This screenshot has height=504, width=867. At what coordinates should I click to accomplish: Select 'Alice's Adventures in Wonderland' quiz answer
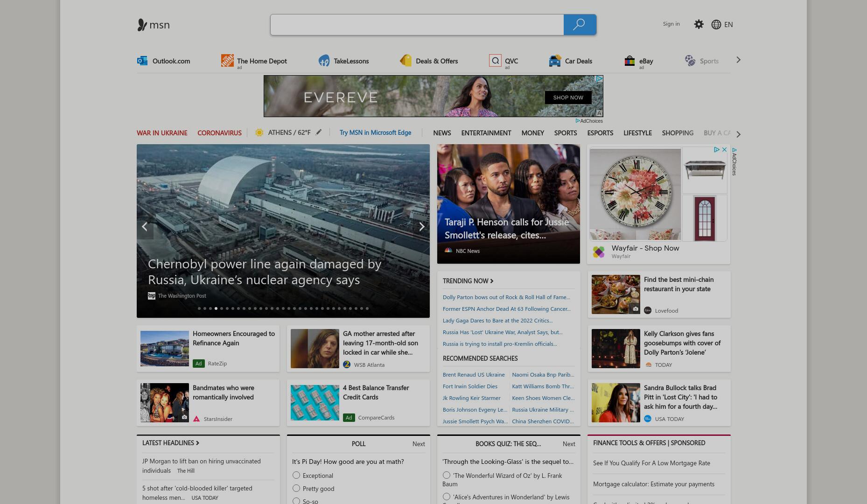(447, 497)
